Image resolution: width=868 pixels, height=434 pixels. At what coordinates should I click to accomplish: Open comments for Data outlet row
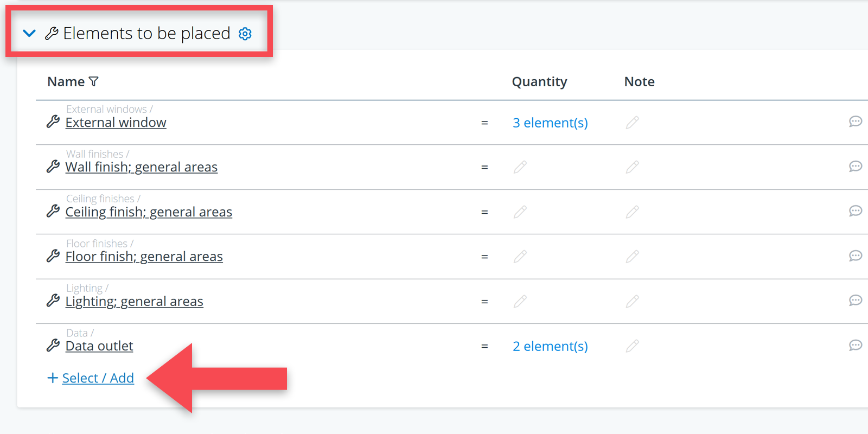tap(855, 345)
